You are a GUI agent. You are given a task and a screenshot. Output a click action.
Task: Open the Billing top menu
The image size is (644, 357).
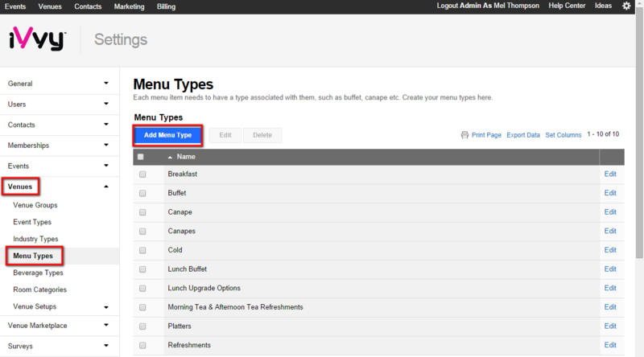coord(166,6)
